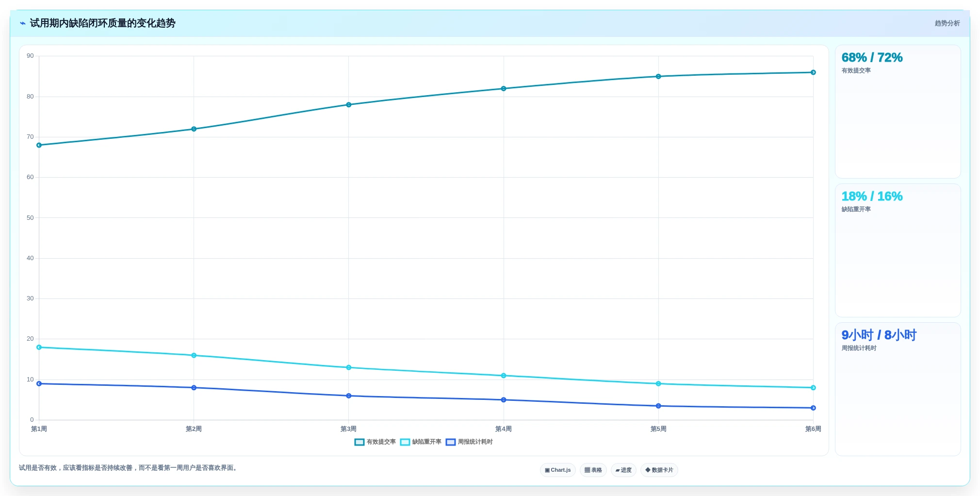Click the 有效提交率 legend color box
The width and height of the screenshot is (980, 496).
(359, 442)
